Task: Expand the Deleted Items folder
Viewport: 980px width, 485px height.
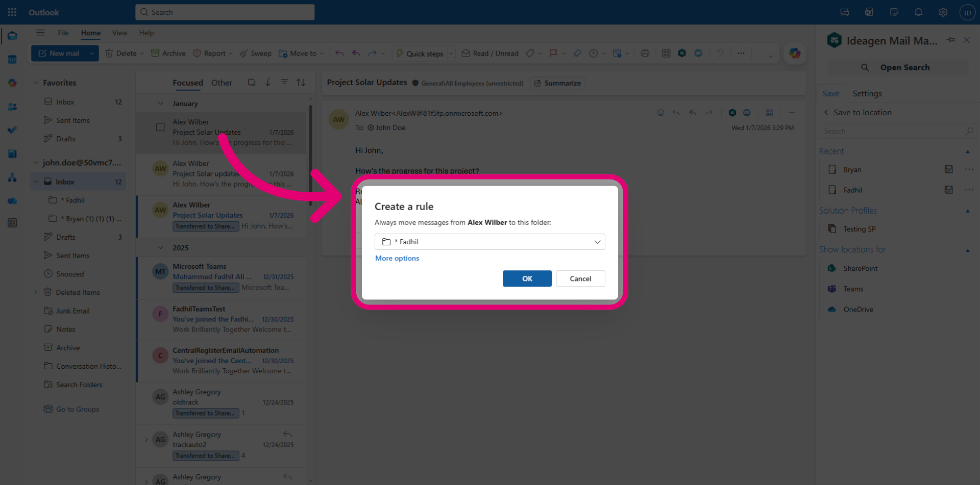Action: (x=36, y=292)
